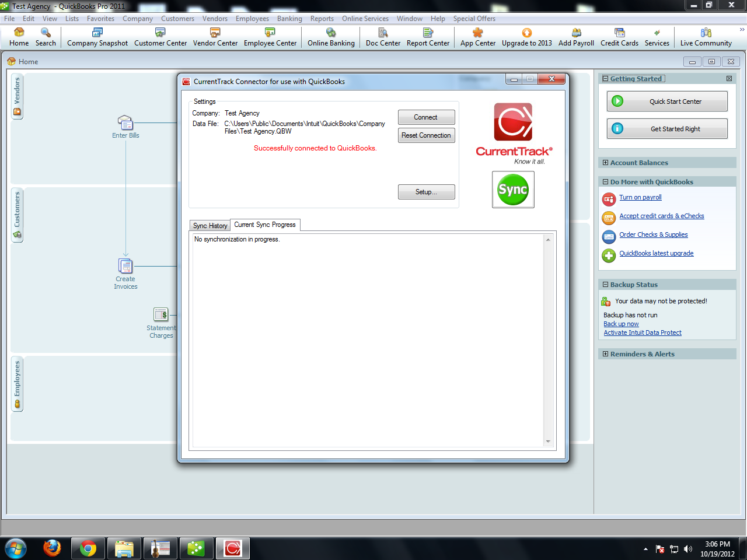Open the Banking menu
The image size is (747, 560).
289,19
